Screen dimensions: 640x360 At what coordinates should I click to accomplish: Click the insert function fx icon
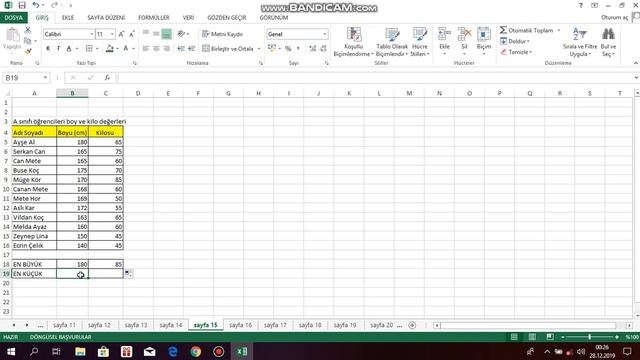(x=107, y=78)
